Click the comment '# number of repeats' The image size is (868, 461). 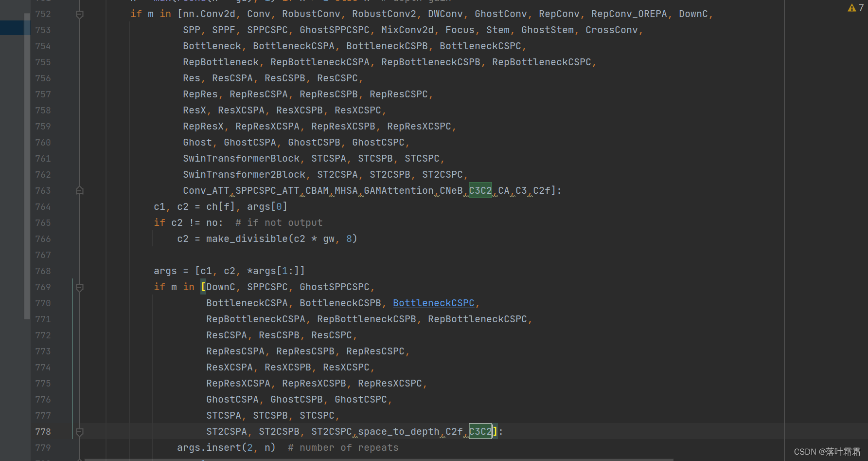(343, 447)
